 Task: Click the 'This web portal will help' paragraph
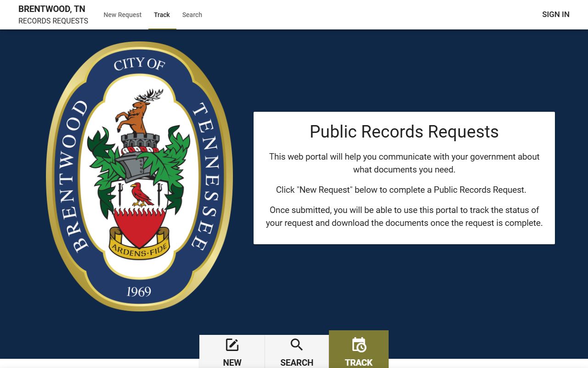[404, 163]
